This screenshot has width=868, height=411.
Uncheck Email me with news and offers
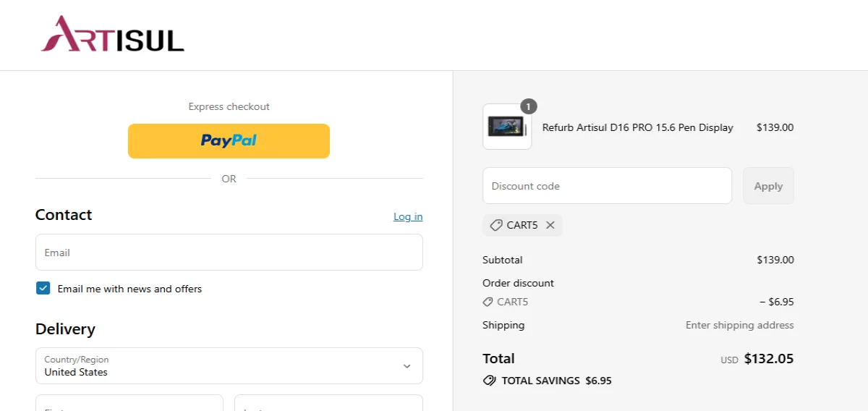click(x=43, y=288)
